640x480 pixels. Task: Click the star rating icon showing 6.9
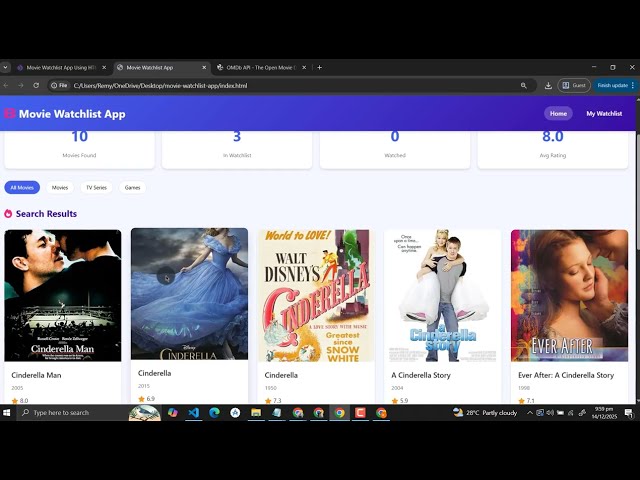coord(142,399)
